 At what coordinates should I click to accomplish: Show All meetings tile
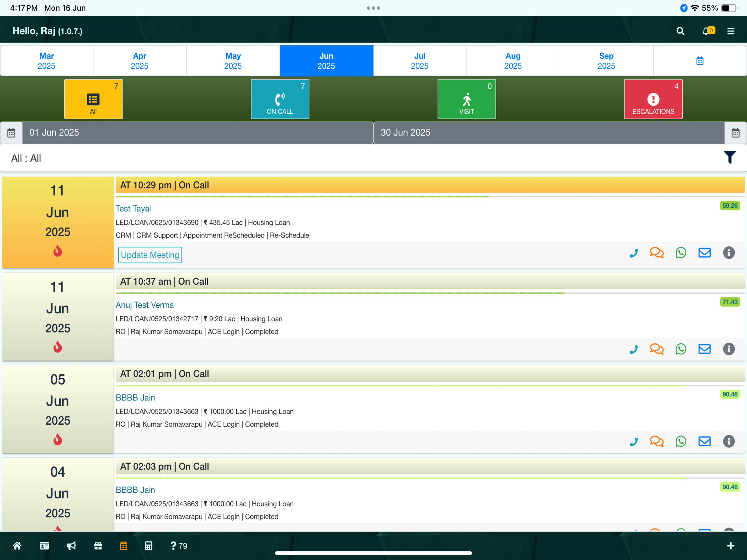pos(93,99)
